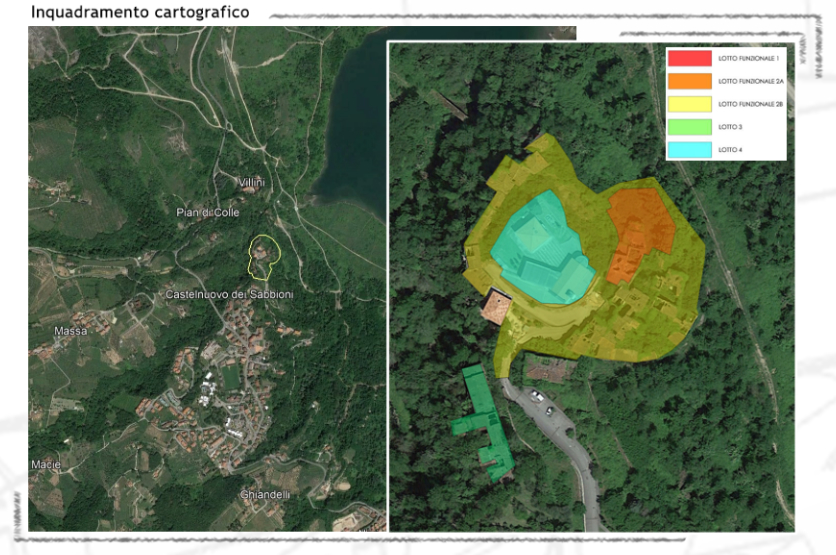The height and width of the screenshot is (555, 836).
Task: Click the 'LOTTO FUNZIONALE 1' legend label
Action: tap(748, 60)
